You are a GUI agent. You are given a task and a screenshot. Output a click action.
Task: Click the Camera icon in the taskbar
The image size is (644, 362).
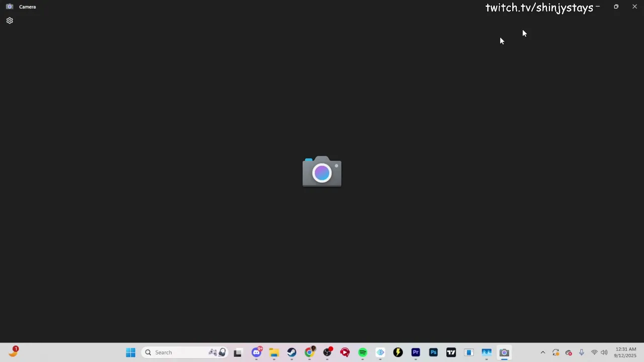tap(504, 352)
